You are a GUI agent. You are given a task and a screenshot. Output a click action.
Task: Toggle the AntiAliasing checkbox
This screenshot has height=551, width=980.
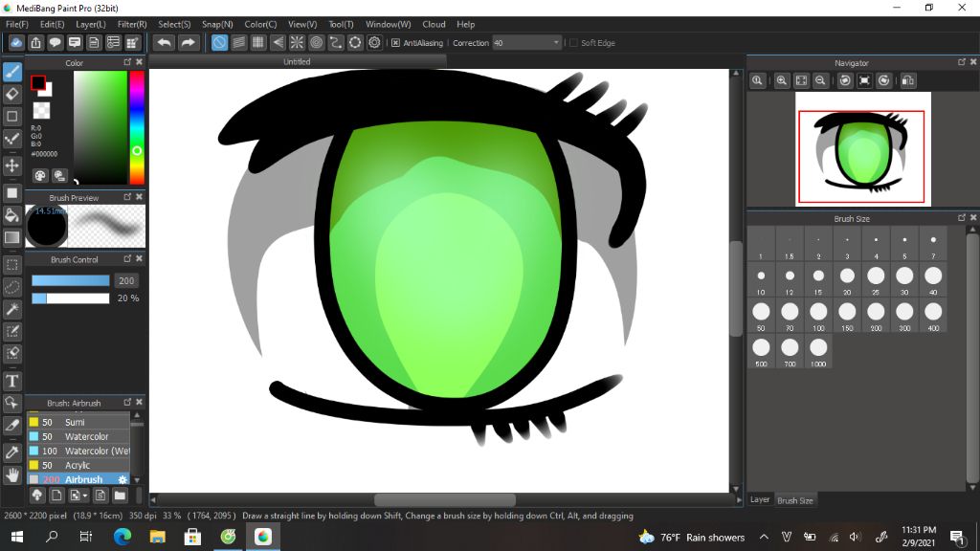click(x=396, y=43)
